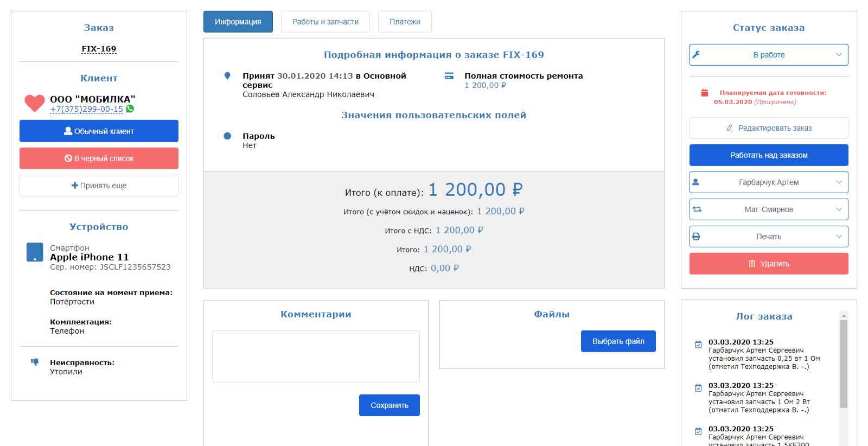This screenshot has height=446, width=868.
Task: Click the red heart icon beside the client name
Action: pos(35,103)
